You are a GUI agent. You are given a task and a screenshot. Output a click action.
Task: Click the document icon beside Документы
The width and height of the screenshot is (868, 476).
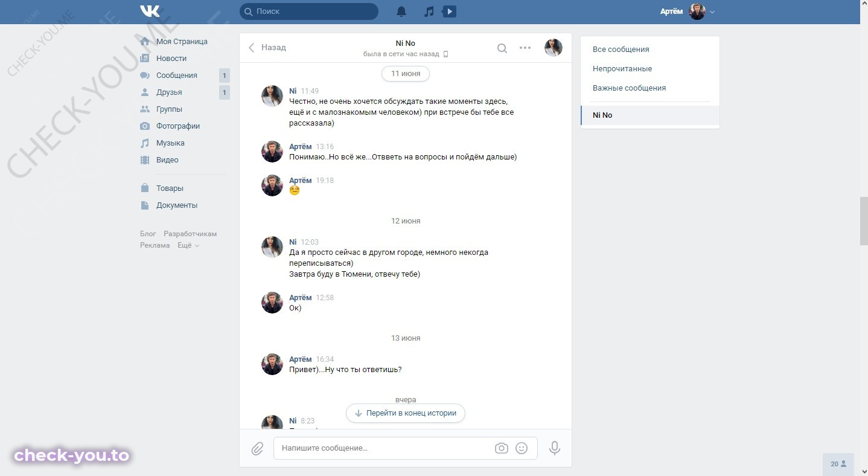145,205
